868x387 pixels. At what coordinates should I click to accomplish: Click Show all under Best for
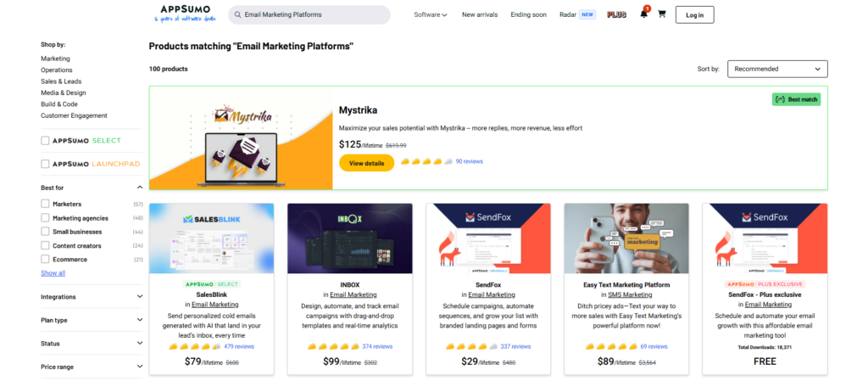(53, 273)
